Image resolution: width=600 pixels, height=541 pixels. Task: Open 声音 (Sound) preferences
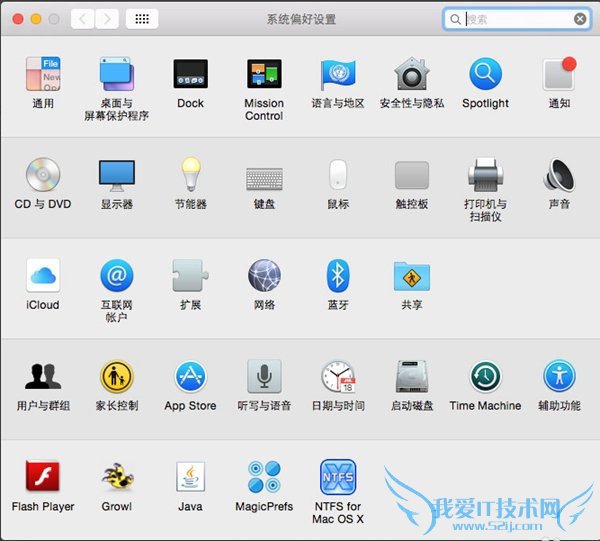click(559, 175)
